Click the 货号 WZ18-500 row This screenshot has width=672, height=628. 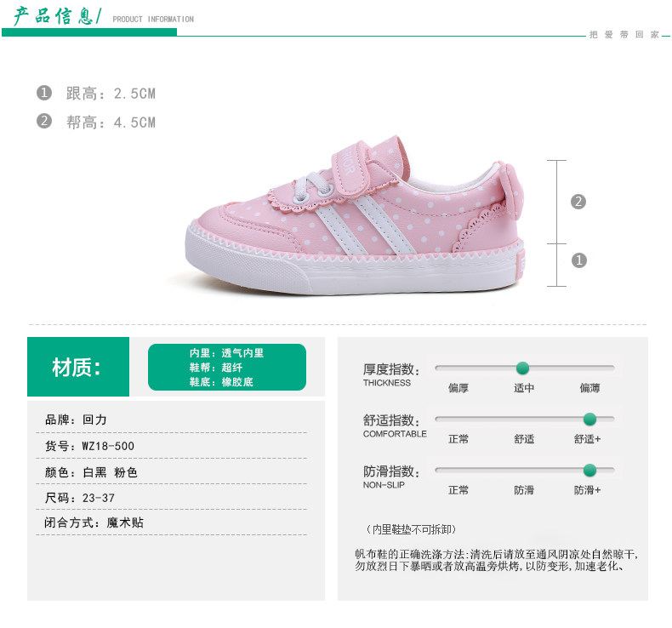coord(172,446)
